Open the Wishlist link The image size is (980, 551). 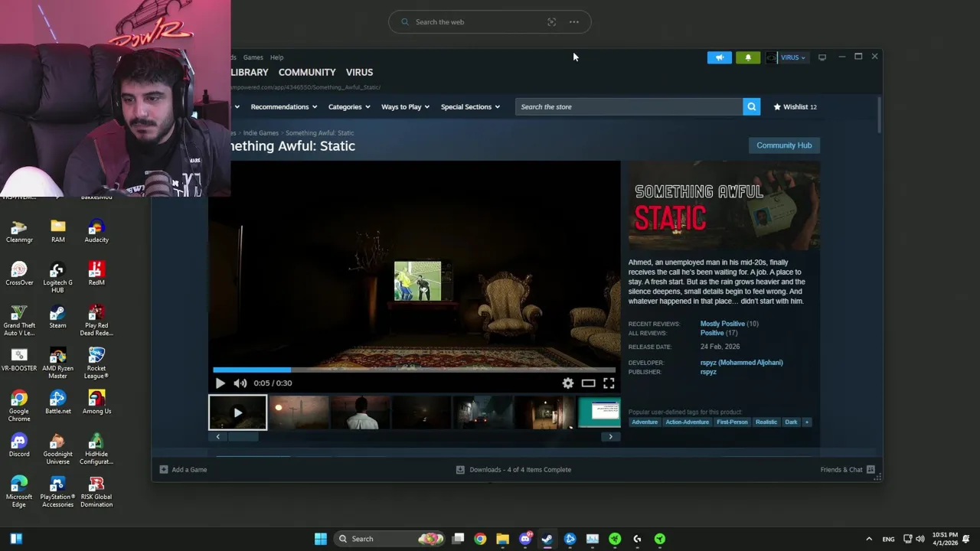coord(795,107)
